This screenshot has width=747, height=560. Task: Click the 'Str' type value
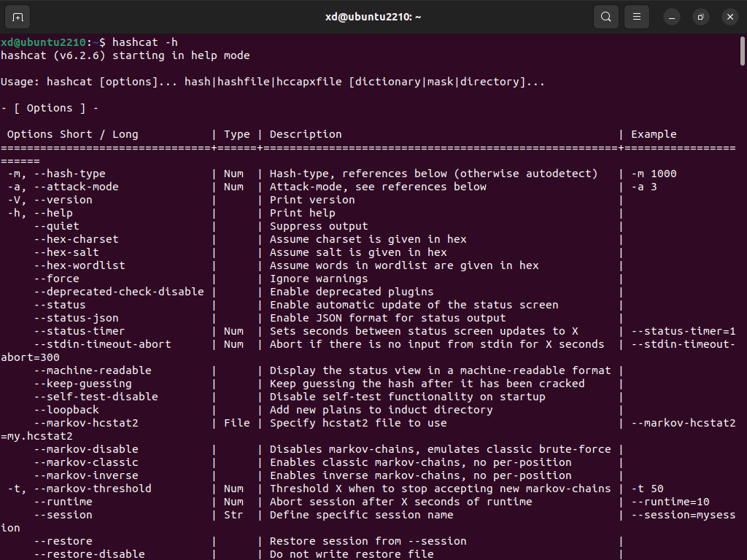(233, 515)
